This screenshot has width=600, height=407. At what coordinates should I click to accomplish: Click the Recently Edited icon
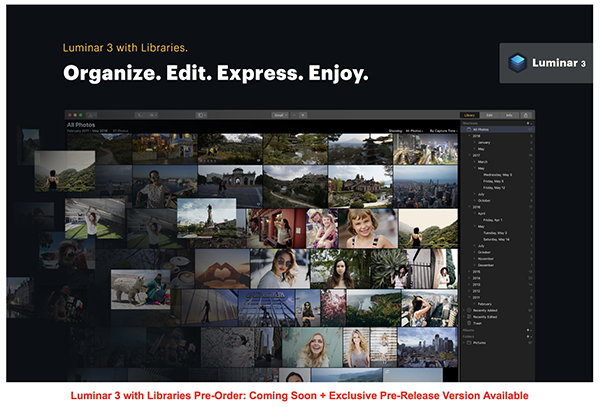[x=469, y=317]
